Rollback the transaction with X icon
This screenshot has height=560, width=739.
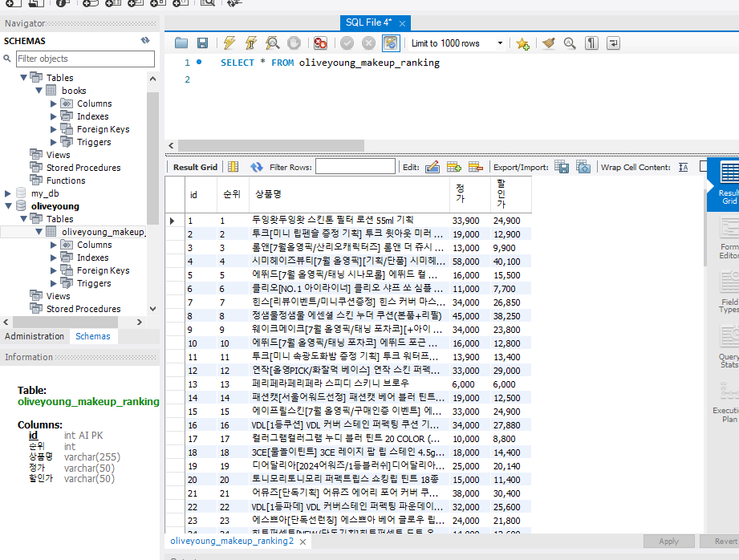tap(368, 43)
